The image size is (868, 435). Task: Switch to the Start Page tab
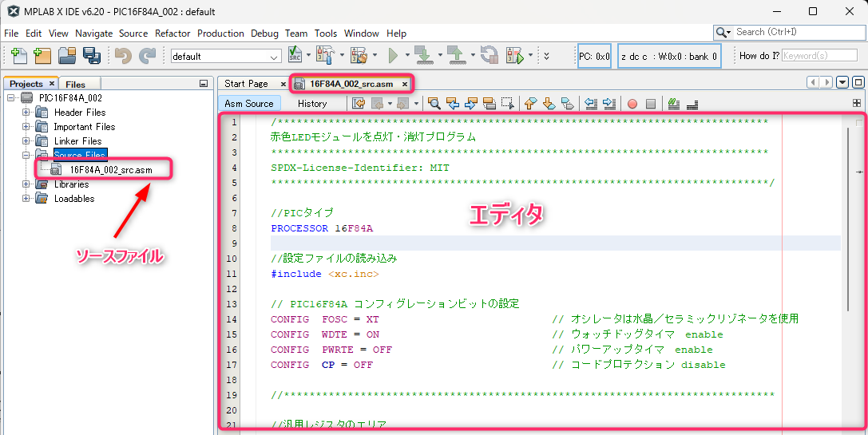click(x=246, y=84)
